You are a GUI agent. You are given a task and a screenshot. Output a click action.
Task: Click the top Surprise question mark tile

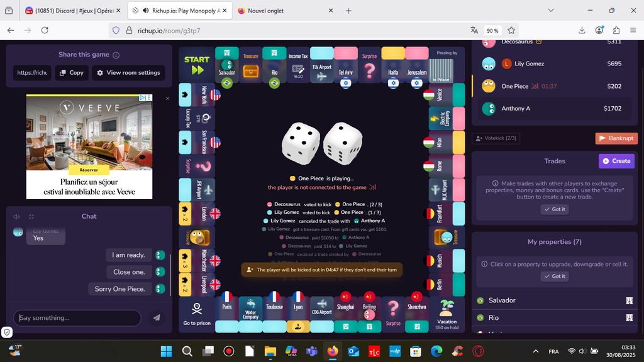pos(369,65)
